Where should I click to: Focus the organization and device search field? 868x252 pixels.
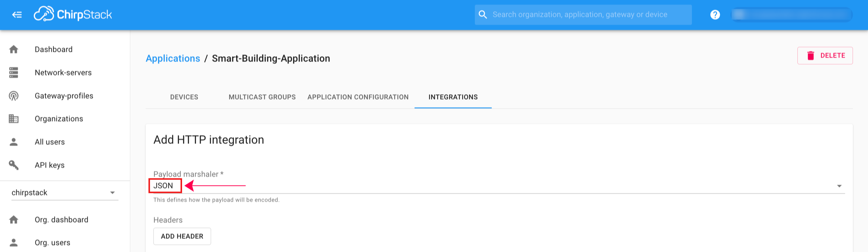pos(579,15)
